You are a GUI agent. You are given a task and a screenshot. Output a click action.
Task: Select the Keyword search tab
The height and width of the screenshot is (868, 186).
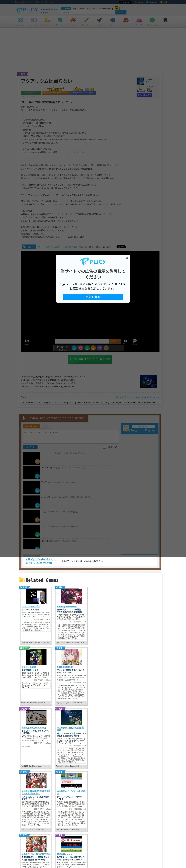point(66,9)
